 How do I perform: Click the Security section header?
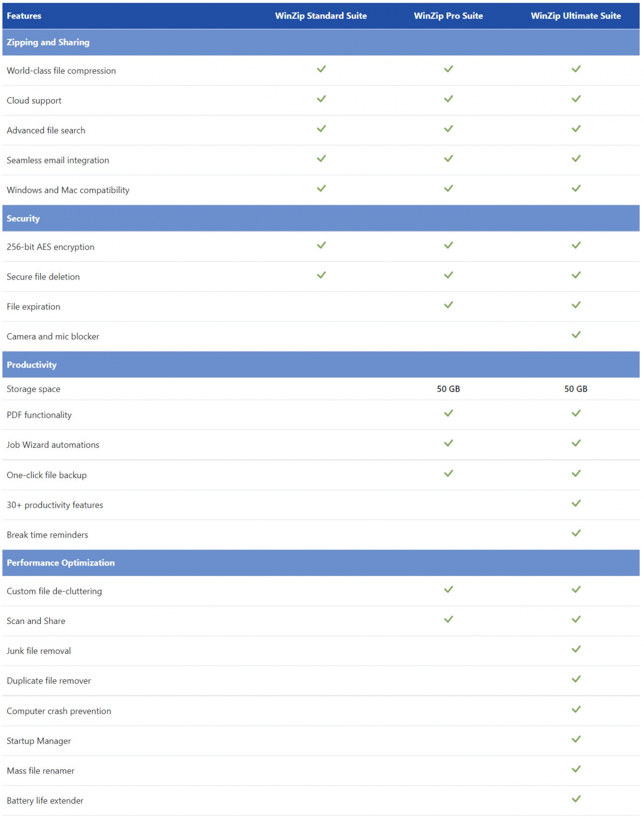point(23,219)
